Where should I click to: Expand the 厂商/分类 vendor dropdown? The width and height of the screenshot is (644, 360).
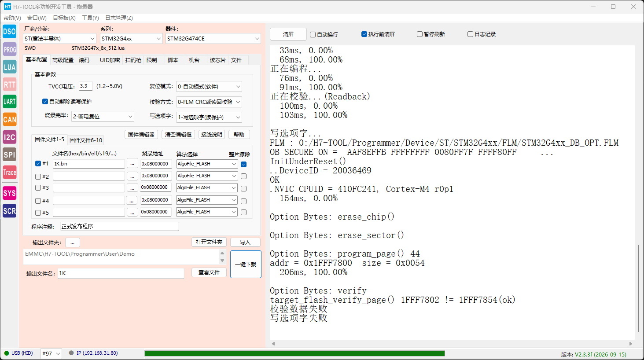[59, 39]
